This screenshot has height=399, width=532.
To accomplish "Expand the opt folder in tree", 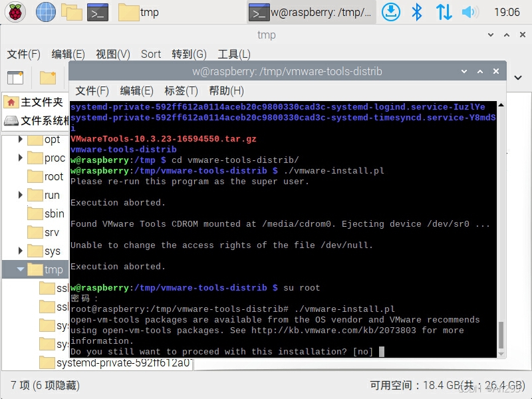I will coord(21,139).
